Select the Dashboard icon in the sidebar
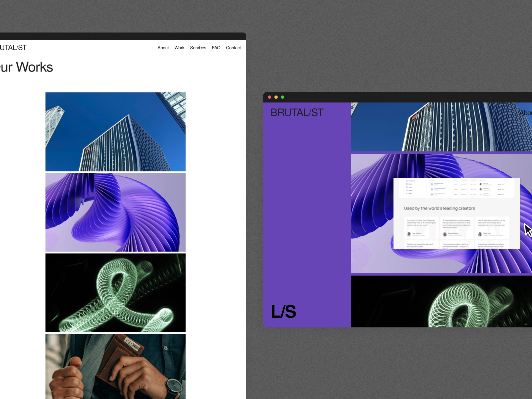The image size is (532, 399). click(406, 181)
